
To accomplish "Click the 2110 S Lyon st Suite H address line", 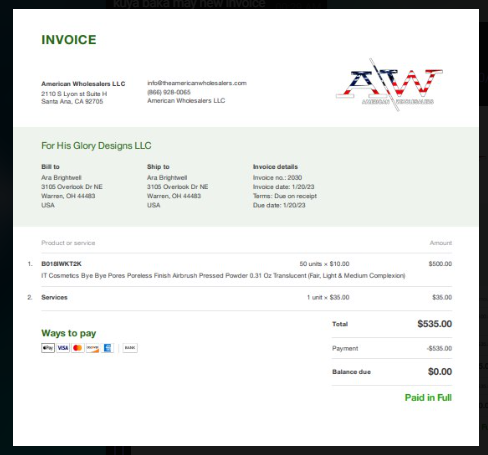I will point(74,94).
